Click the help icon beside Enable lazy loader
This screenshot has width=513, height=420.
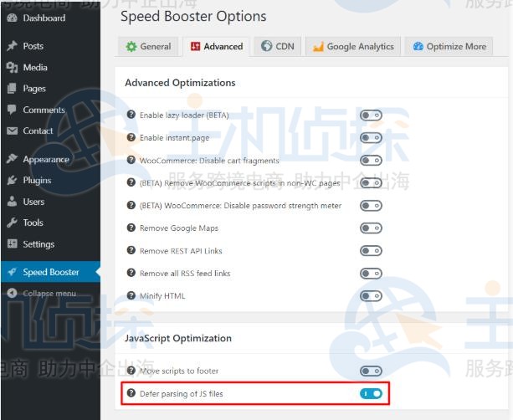point(131,115)
